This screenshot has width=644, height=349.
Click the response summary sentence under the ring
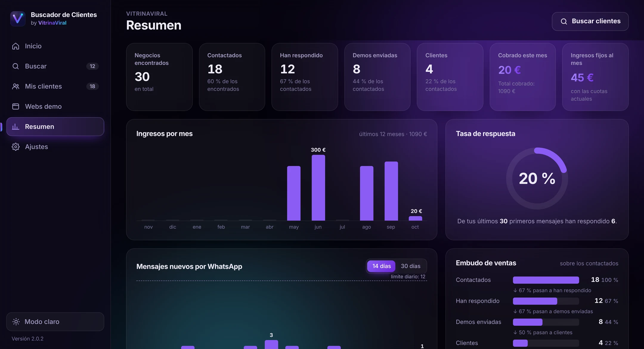pos(537,221)
